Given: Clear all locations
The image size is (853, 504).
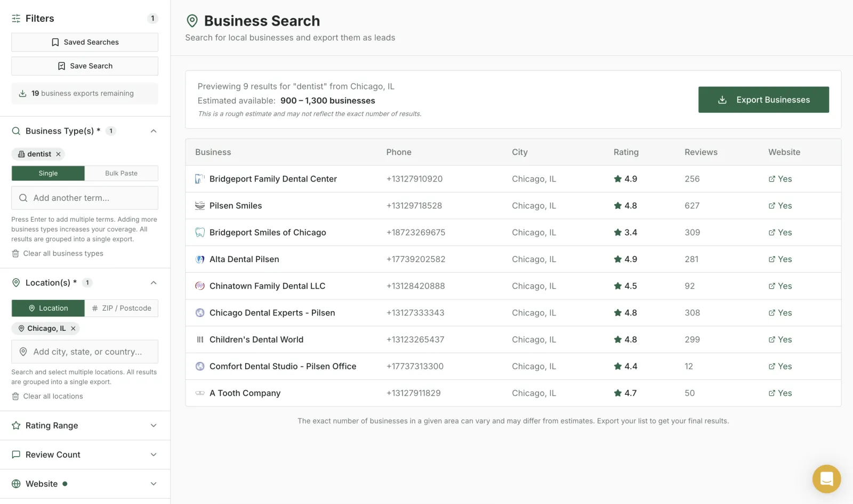Looking at the screenshot, I should tap(47, 396).
